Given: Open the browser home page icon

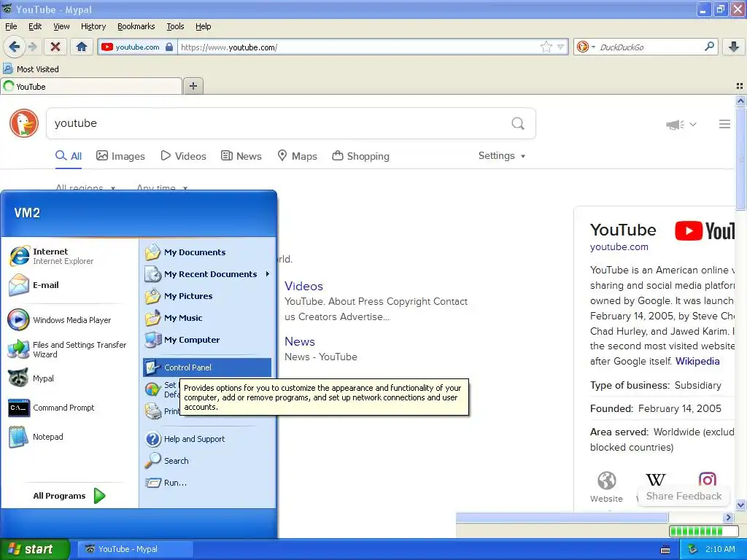Looking at the screenshot, I should (x=82, y=47).
